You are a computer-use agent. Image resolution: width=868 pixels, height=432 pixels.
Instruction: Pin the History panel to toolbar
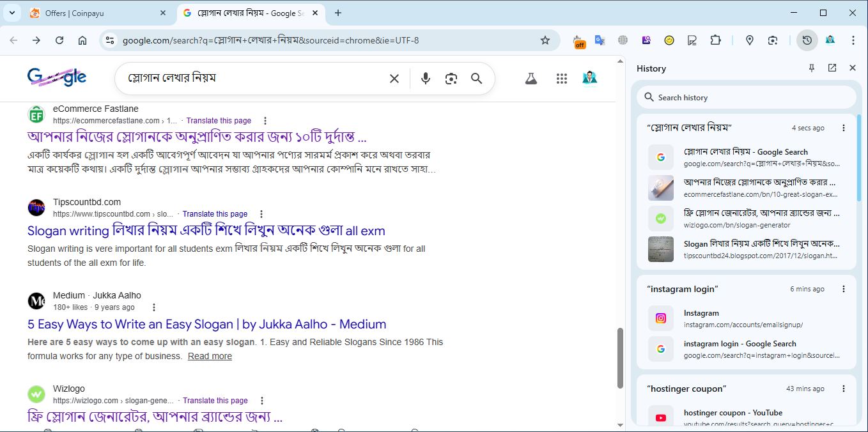tap(812, 68)
